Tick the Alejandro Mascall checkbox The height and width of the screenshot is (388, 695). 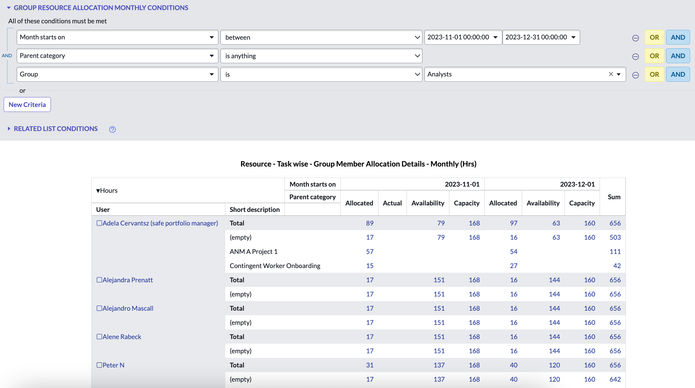click(99, 308)
